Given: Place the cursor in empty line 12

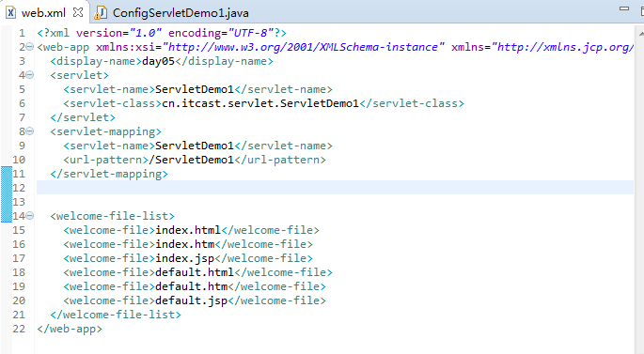Looking at the screenshot, I should (335, 188).
